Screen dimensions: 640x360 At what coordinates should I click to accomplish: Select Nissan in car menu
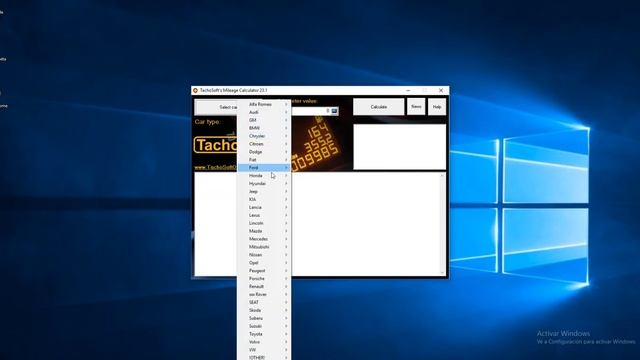click(x=264, y=255)
